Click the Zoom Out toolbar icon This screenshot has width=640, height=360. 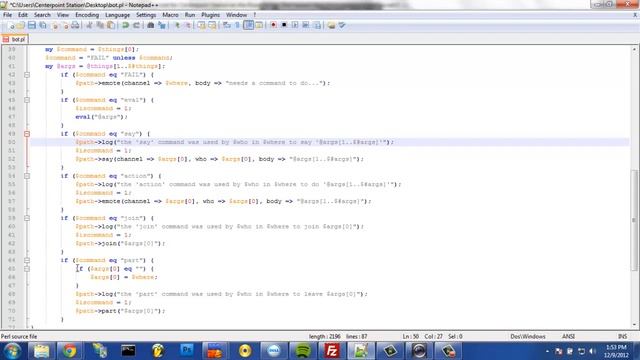pos(188,25)
